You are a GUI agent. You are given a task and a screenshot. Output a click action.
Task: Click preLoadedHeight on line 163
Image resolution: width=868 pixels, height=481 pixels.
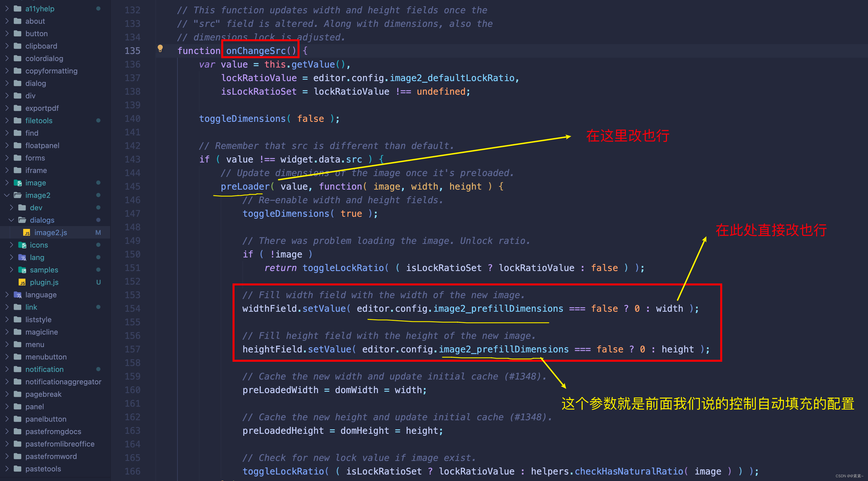[x=283, y=430]
